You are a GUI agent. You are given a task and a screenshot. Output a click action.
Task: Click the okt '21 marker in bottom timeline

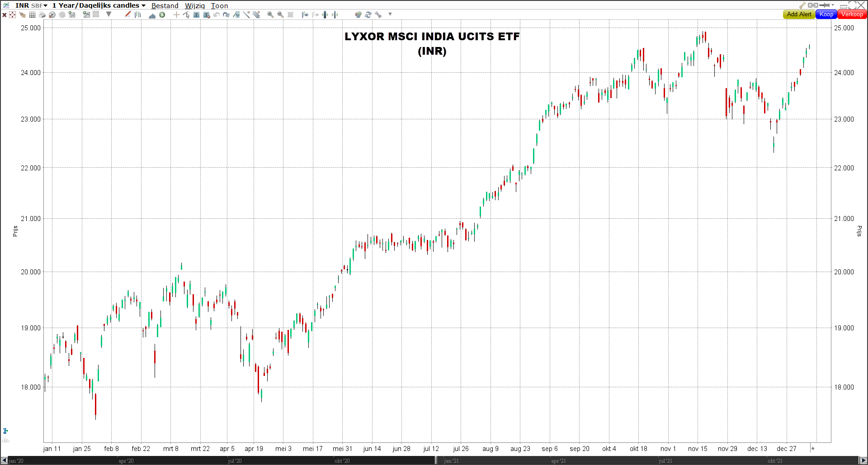[775, 461]
